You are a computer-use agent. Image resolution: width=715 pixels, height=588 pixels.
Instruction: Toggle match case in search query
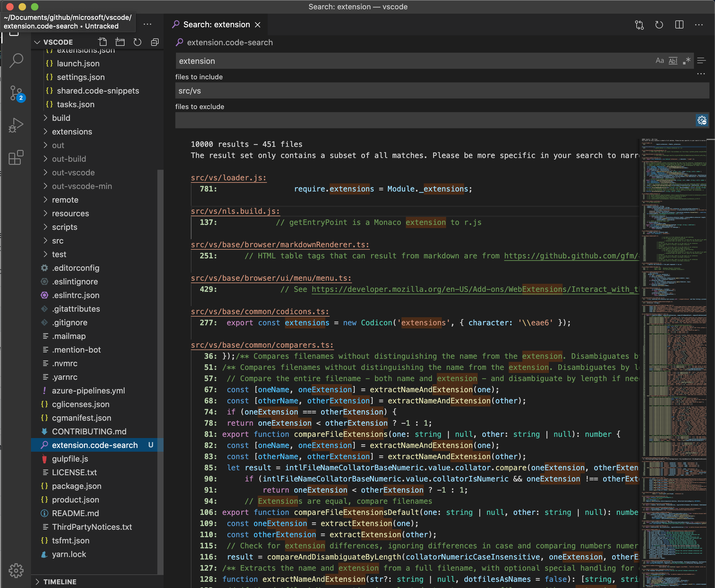pyautogui.click(x=660, y=61)
